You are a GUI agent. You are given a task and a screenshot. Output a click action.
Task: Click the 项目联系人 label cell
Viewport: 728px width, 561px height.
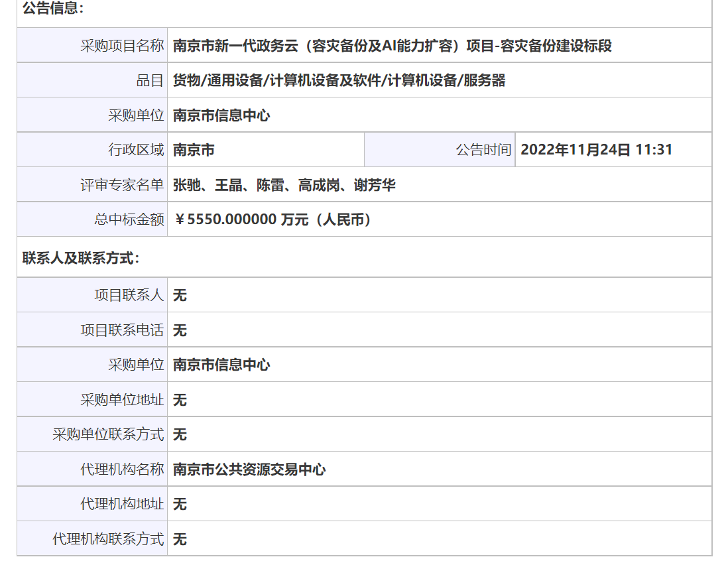pyautogui.click(x=92, y=295)
